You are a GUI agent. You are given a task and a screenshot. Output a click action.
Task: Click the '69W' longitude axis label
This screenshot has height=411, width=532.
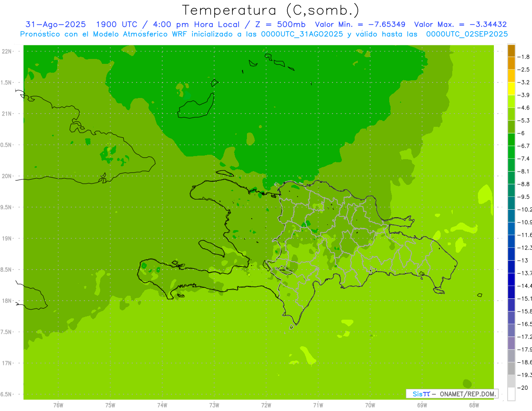click(422, 405)
